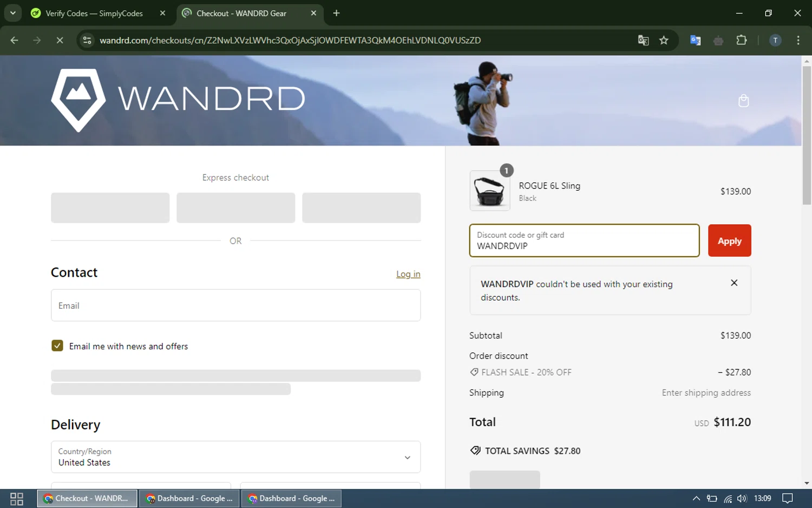Viewport: 812px width, 508px height.
Task: Click the ROGUE 6L Sling product name
Action: coord(549,186)
